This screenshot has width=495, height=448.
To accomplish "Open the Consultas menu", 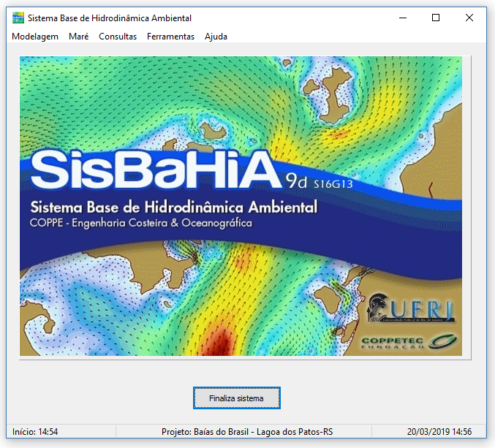I will click(x=118, y=37).
